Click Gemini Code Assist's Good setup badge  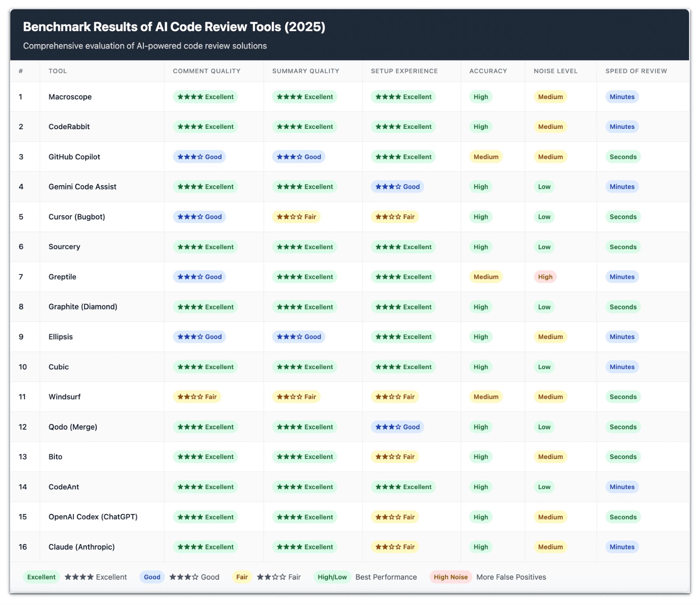pos(397,187)
